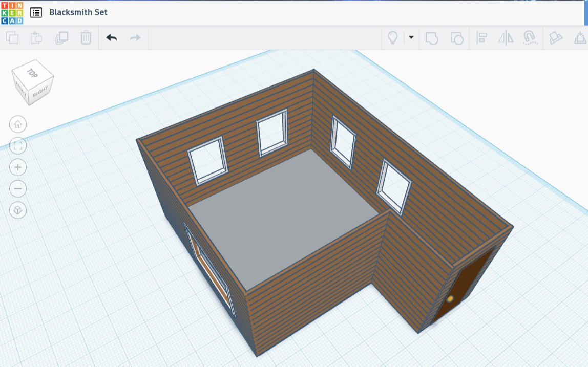Click the Copy tool icon

(12, 38)
